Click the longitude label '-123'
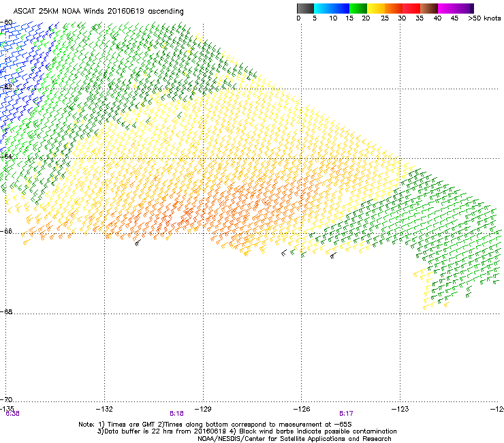The width and height of the screenshot is (504, 443). coord(400,409)
